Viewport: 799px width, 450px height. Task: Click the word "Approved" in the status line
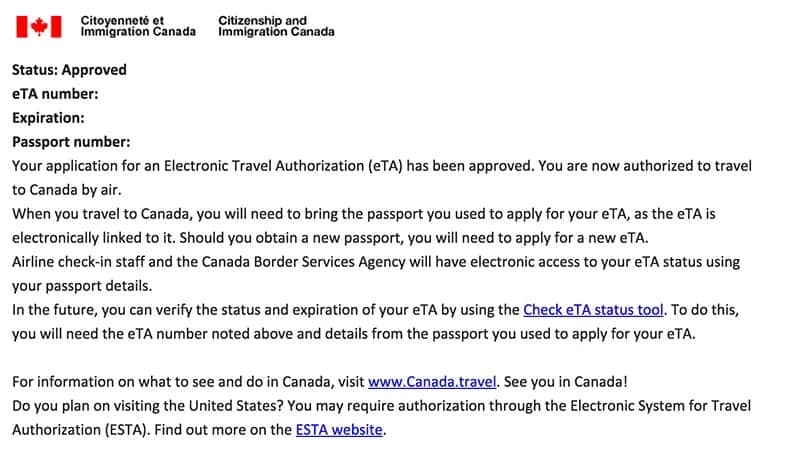click(94, 70)
